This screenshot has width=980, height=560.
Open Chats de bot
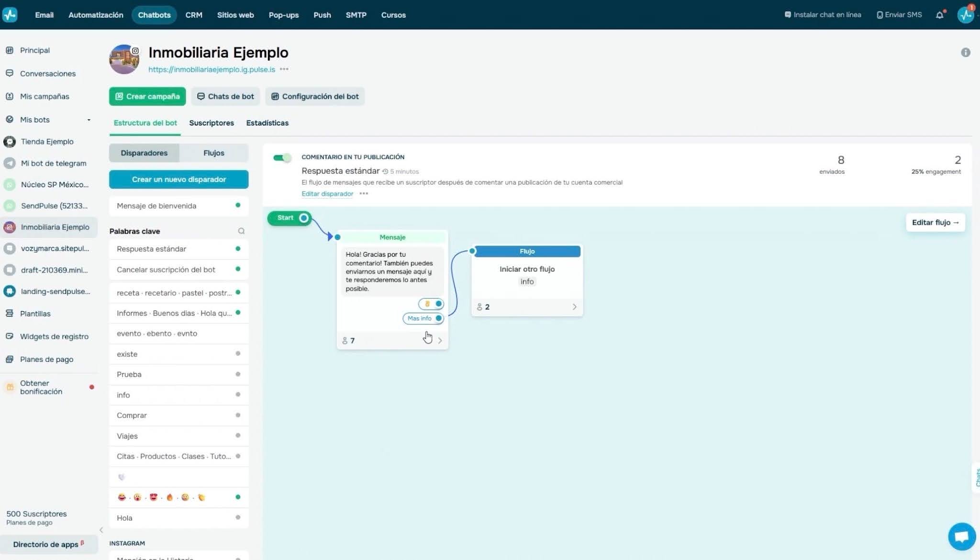225,96
